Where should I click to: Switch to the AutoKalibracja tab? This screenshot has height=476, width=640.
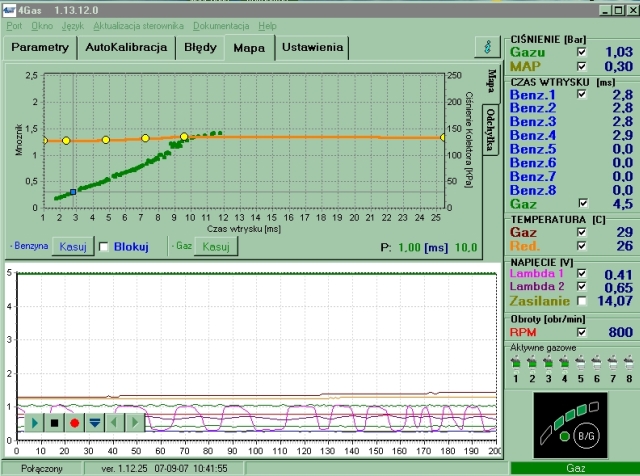point(126,48)
